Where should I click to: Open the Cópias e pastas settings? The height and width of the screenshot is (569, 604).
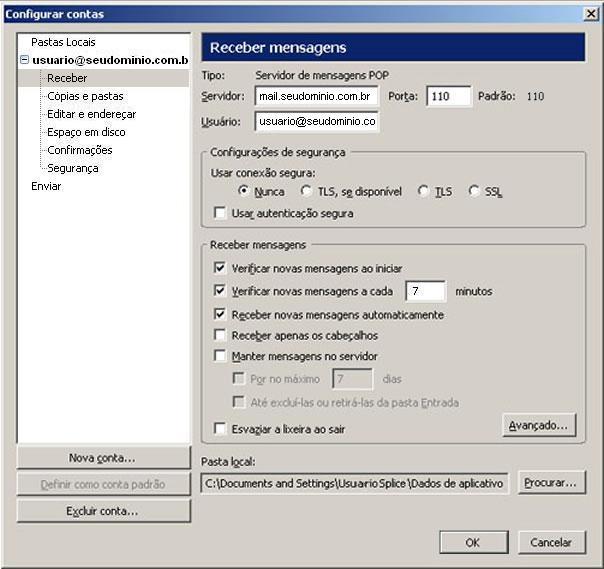pos(86,96)
